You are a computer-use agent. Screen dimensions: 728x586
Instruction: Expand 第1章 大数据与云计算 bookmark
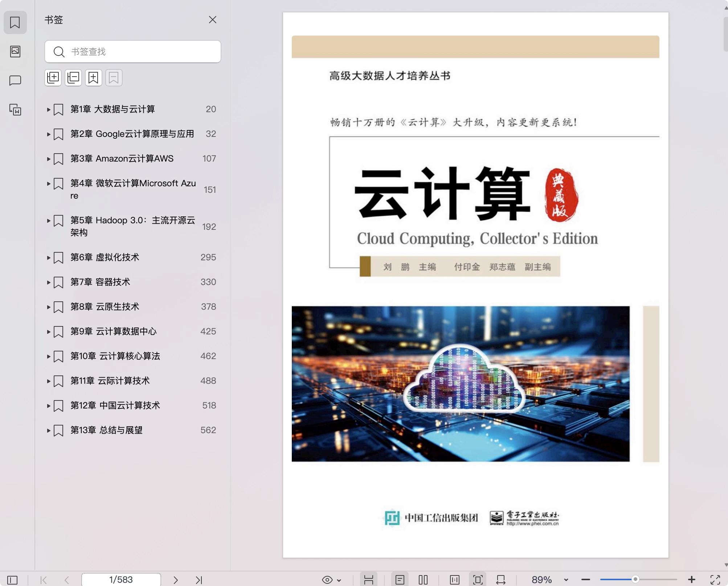point(48,109)
